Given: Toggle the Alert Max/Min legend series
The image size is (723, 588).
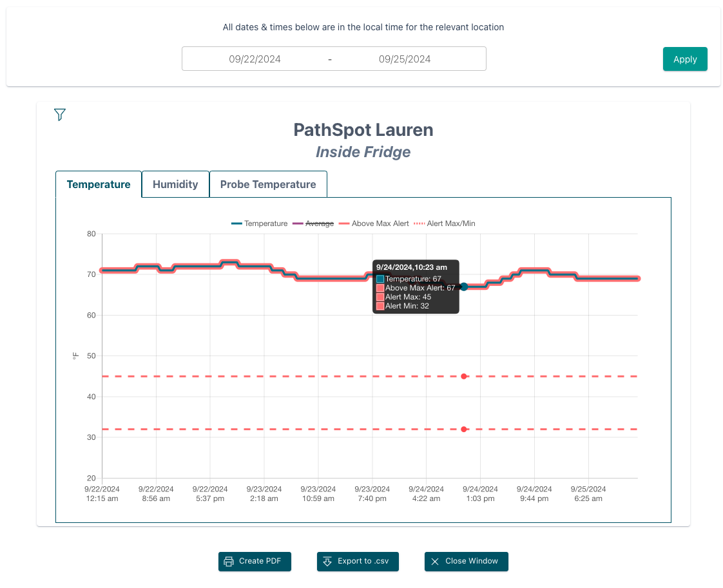Looking at the screenshot, I should [x=445, y=223].
